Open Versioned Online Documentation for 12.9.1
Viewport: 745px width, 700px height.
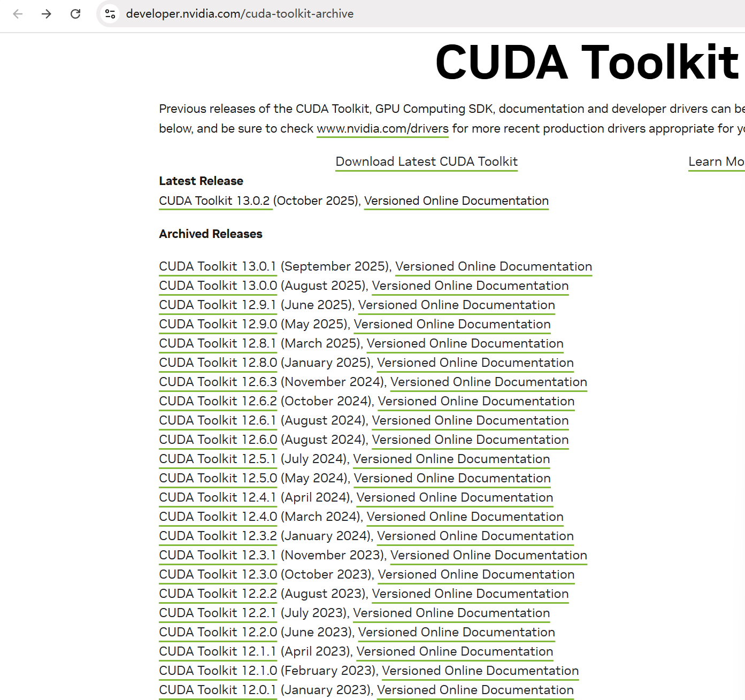456,305
